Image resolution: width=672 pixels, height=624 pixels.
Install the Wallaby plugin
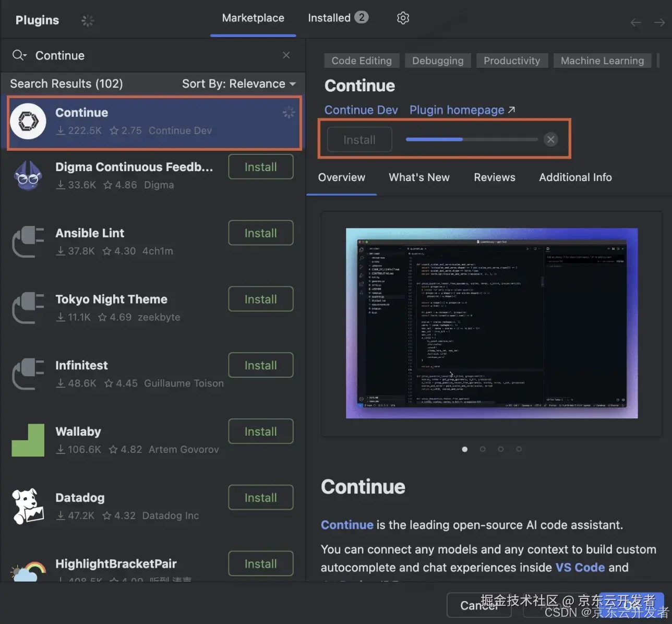pos(261,432)
